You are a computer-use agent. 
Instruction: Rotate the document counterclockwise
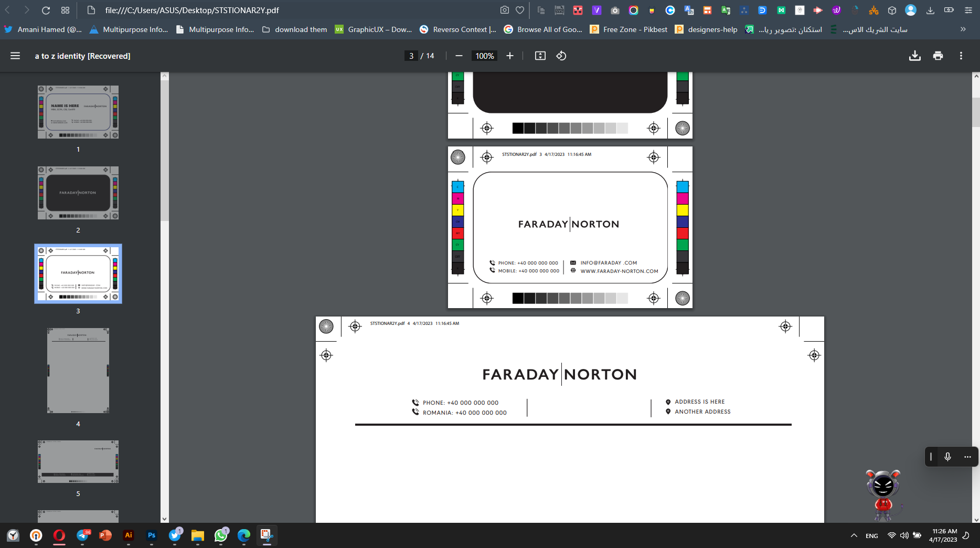(561, 56)
